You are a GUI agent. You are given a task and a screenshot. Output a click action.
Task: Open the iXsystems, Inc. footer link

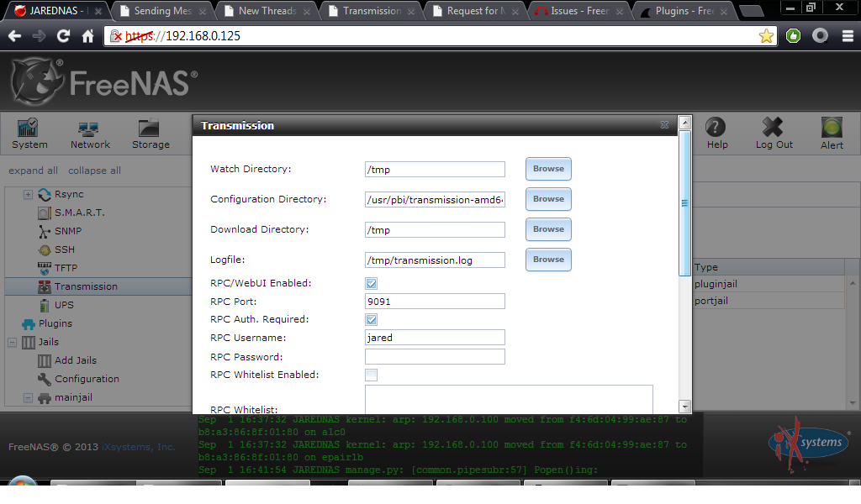(139, 447)
